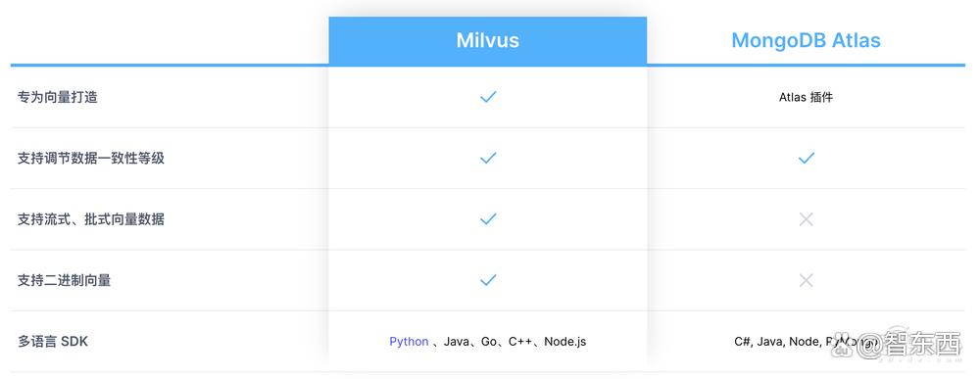Click the MongoDB Atlas column header
This screenshot has width=980, height=379.
[x=806, y=40]
